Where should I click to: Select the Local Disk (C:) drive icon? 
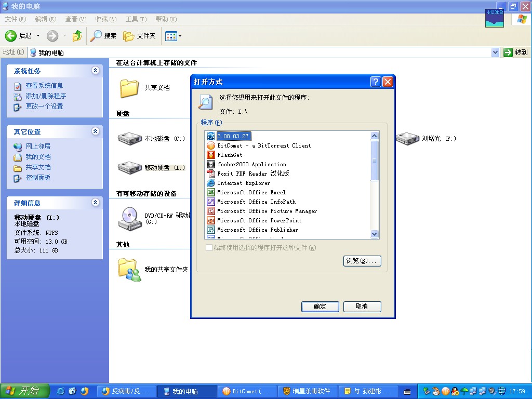129,138
